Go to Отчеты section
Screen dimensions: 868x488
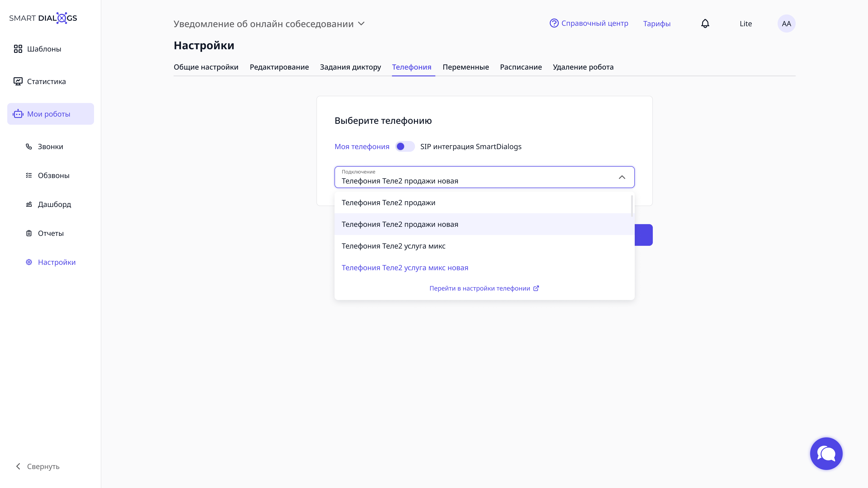[x=51, y=233]
